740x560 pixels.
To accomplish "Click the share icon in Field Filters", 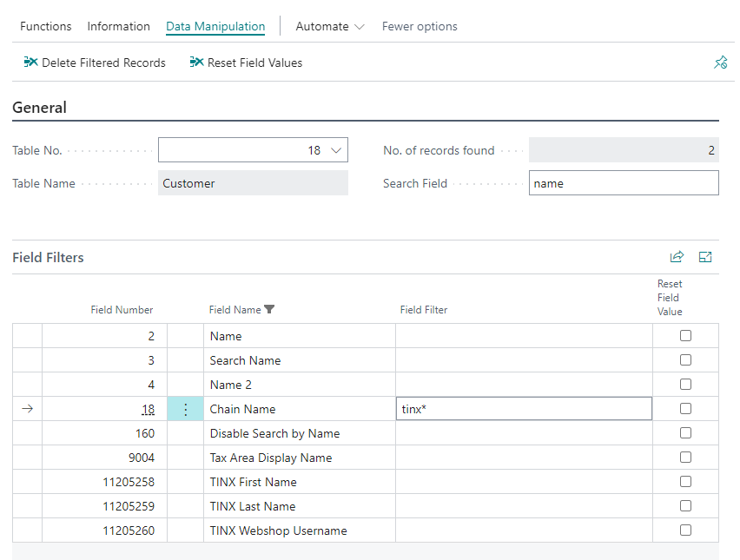I will click(677, 257).
